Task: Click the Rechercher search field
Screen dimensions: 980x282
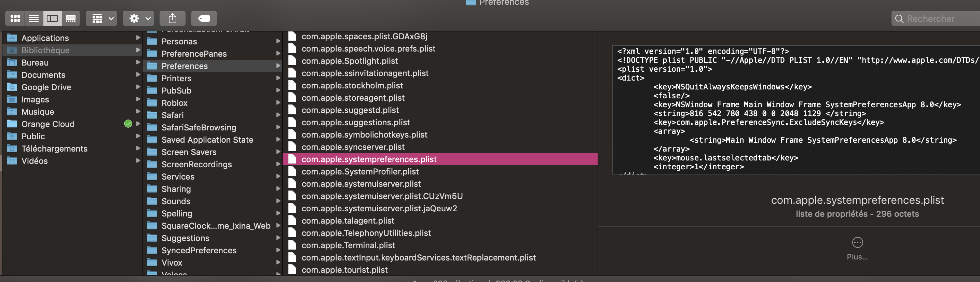Action: pyautogui.click(x=936, y=19)
